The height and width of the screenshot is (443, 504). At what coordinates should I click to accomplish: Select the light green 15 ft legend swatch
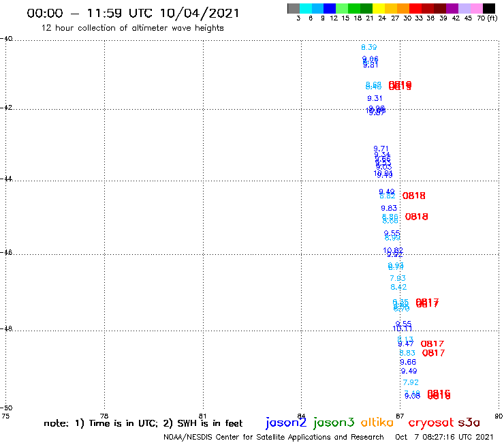pos(342,8)
